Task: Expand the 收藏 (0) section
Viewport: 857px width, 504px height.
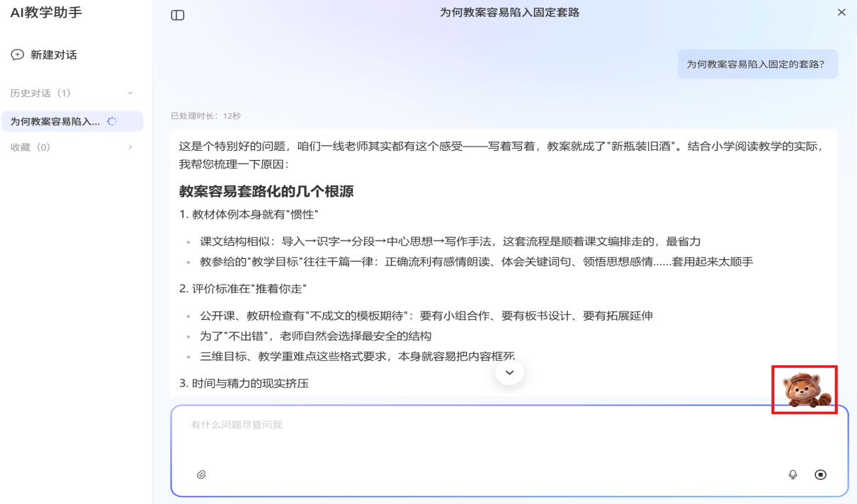Action: (x=130, y=147)
